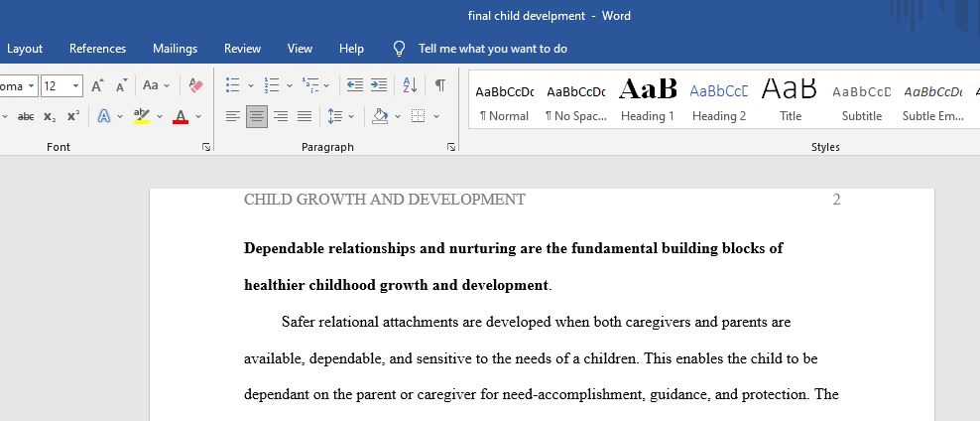Align text right
This screenshot has width=980, height=421.
(x=281, y=116)
